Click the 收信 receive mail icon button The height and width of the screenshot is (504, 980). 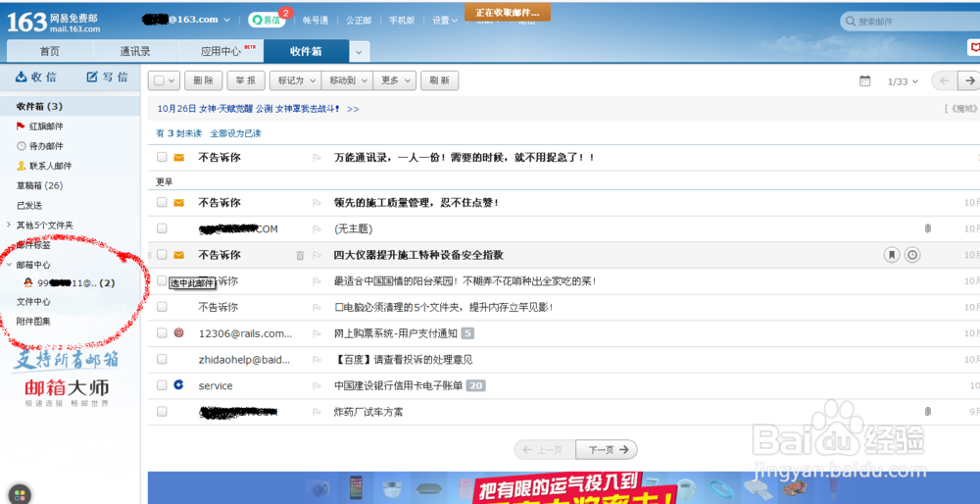point(35,76)
